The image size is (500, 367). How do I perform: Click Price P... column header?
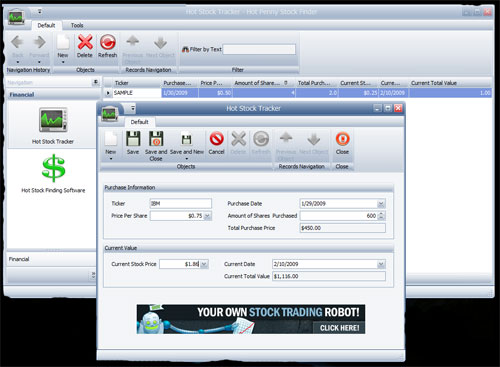click(x=215, y=83)
